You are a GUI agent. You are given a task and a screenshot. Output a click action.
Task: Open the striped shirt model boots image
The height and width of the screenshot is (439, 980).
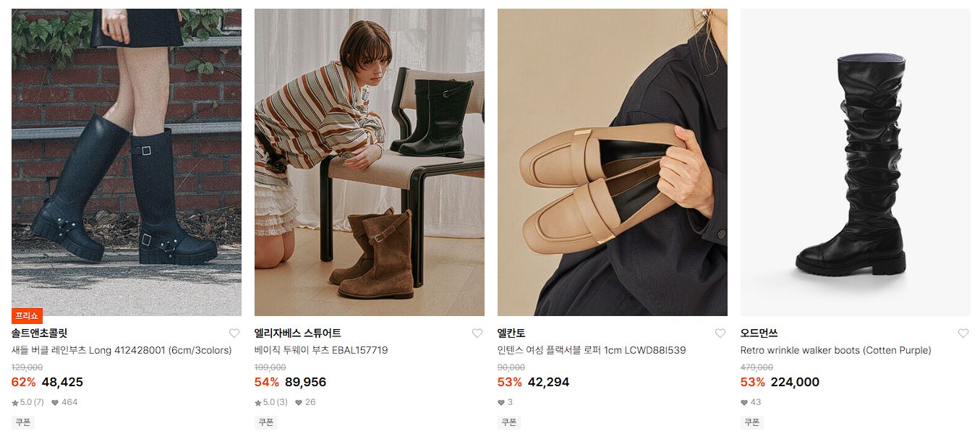coord(370,162)
